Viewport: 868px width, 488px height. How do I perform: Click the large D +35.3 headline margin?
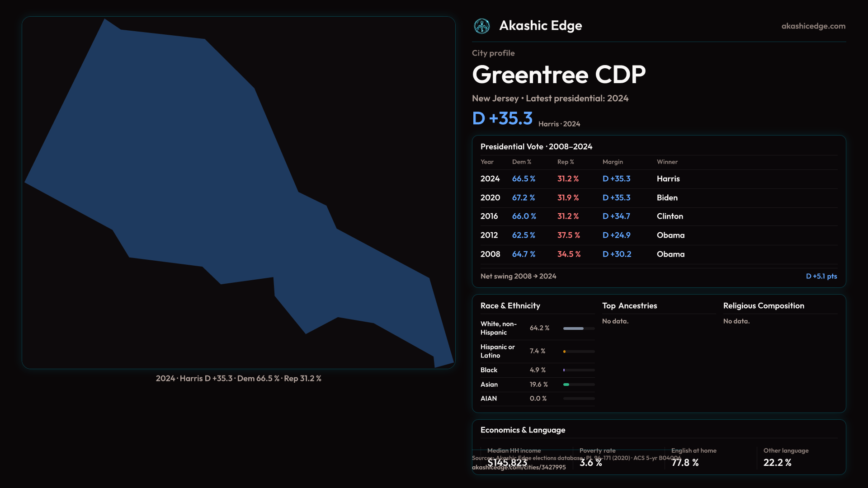[x=502, y=118]
